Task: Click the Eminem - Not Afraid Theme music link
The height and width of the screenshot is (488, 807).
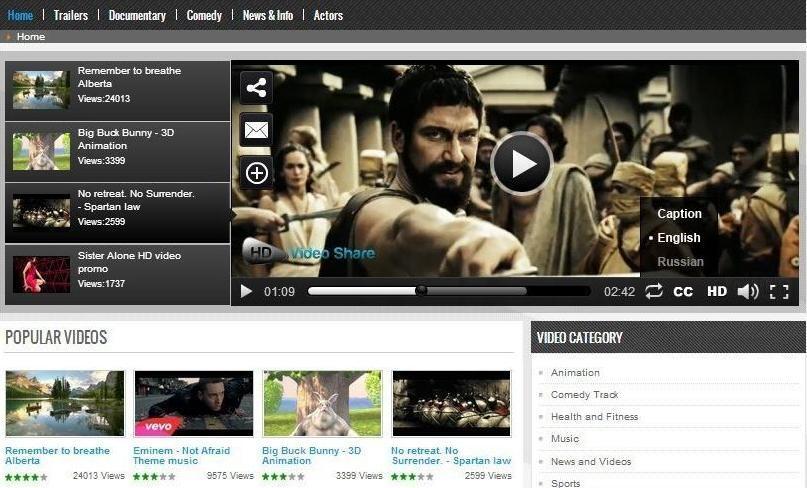Action: [x=181, y=456]
